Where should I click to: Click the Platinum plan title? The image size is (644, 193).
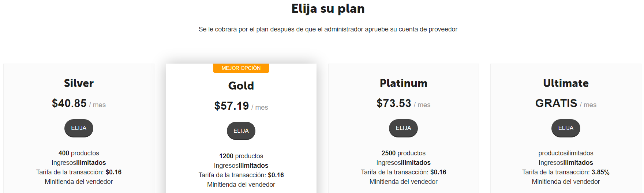[403, 83]
